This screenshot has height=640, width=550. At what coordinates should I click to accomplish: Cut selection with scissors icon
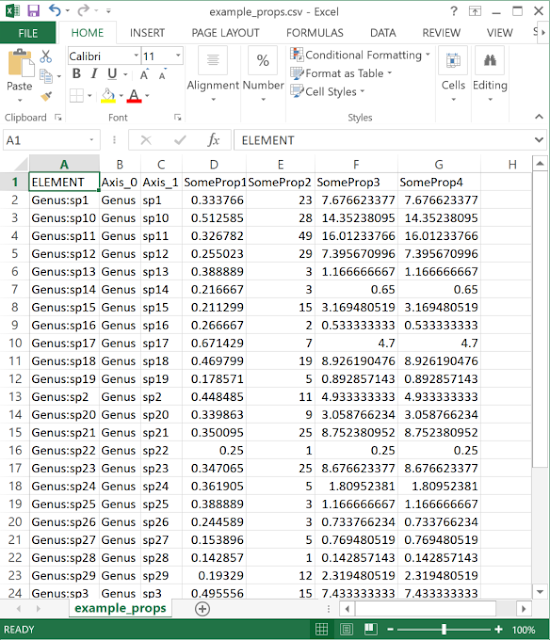pyautogui.click(x=46, y=56)
